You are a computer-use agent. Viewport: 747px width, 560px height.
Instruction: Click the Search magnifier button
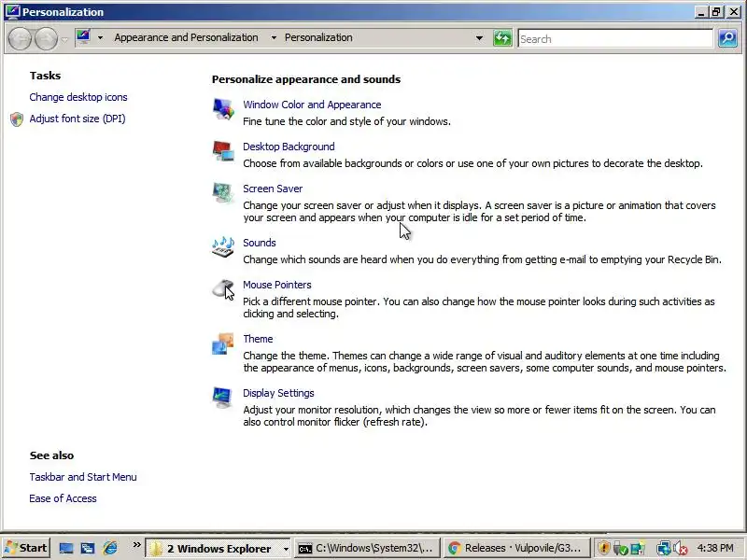pos(727,38)
